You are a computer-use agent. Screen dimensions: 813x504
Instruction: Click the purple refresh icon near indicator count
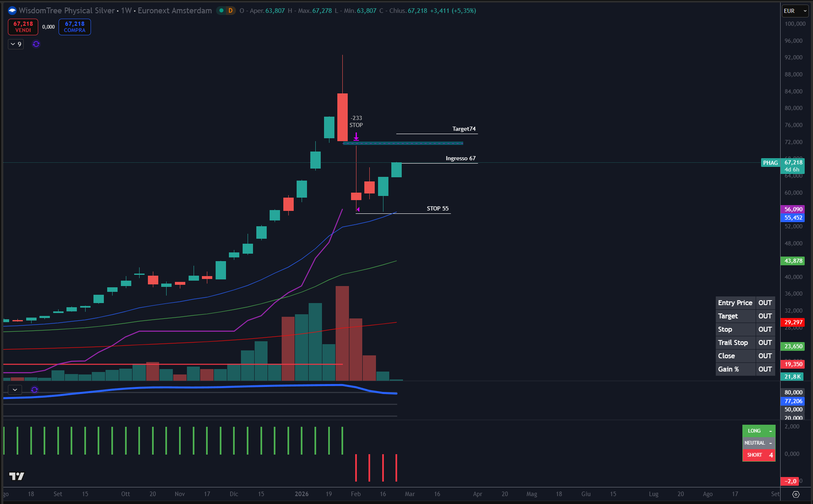[x=36, y=44]
